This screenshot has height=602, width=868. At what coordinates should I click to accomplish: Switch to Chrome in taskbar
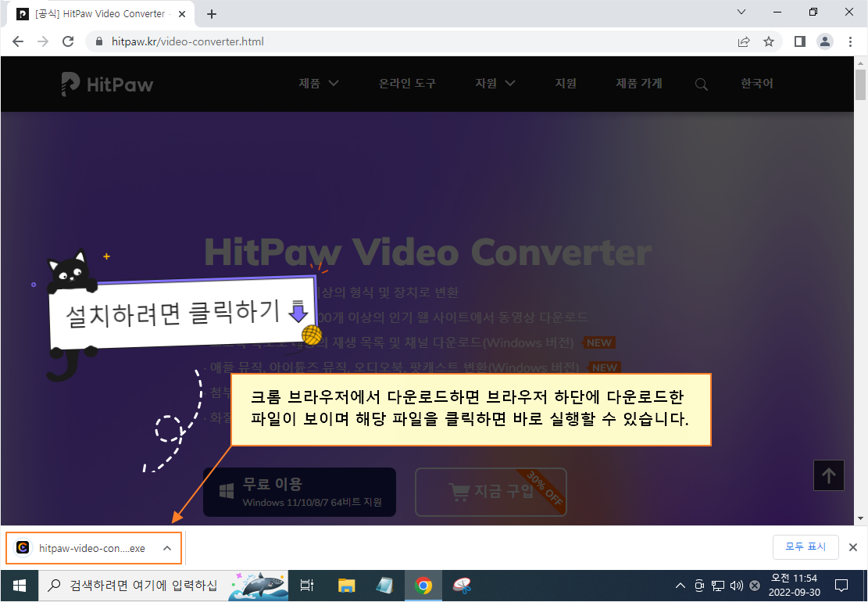click(x=423, y=586)
